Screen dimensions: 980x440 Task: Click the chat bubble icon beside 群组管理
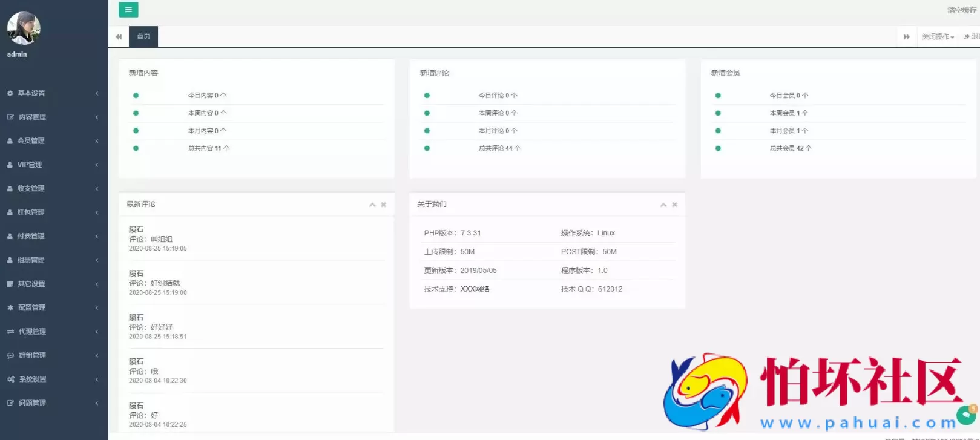pyautogui.click(x=10, y=355)
